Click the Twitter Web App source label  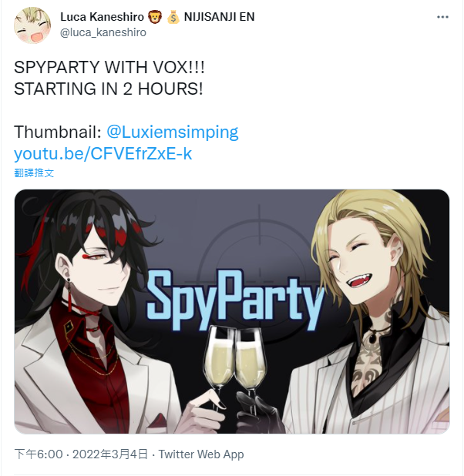coord(201,454)
